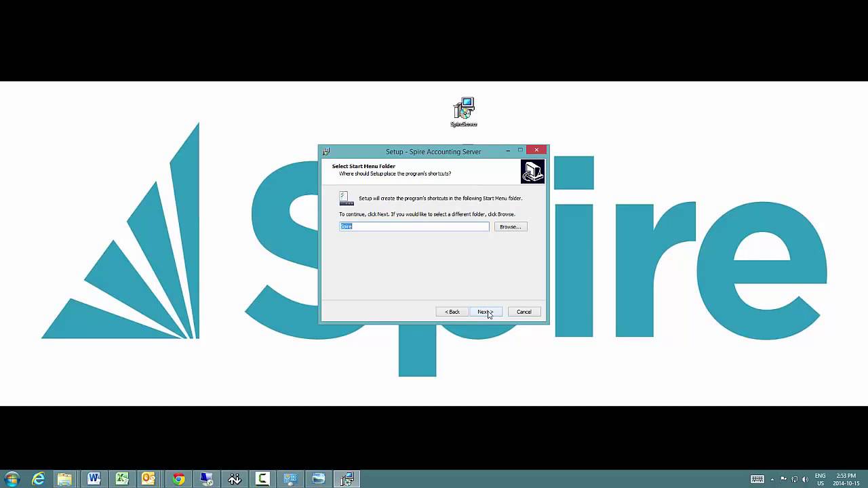Cancel the Spire Accounting Server setup

pos(524,312)
